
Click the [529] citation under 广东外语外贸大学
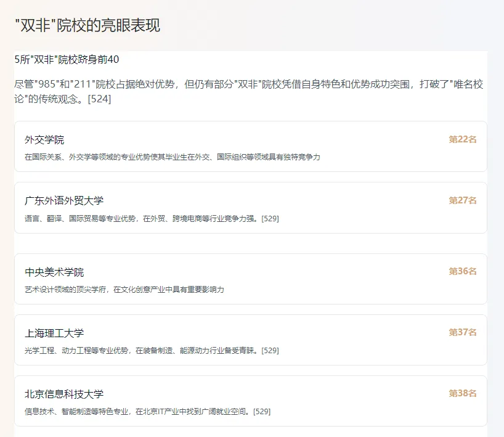pyautogui.click(x=270, y=219)
